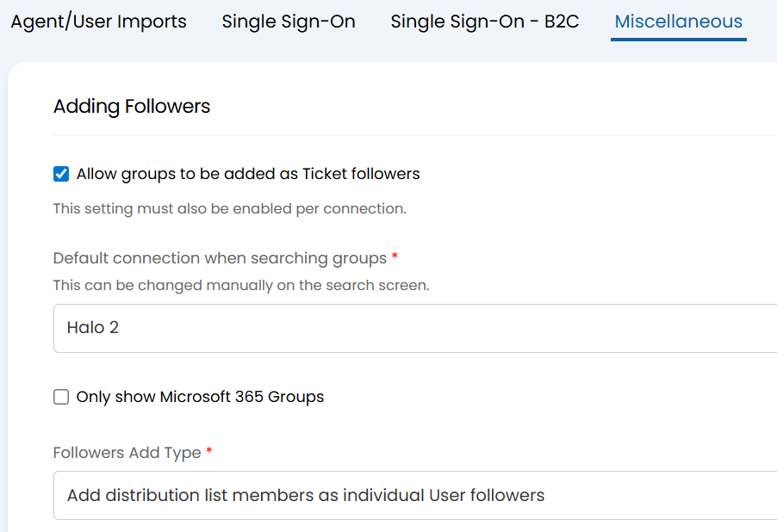777x532 pixels.
Task: Click the Adding Followers section heading
Action: point(132,107)
